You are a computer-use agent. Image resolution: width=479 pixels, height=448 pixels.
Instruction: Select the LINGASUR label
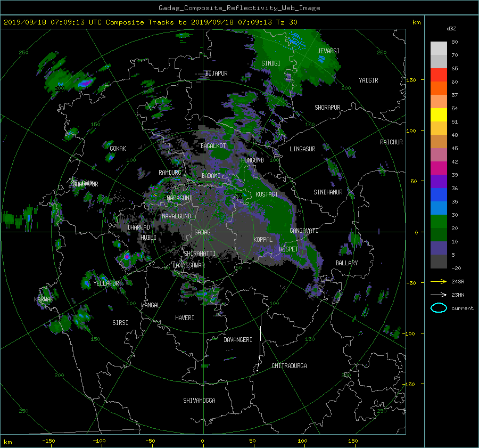pyautogui.click(x=302, y=149)
